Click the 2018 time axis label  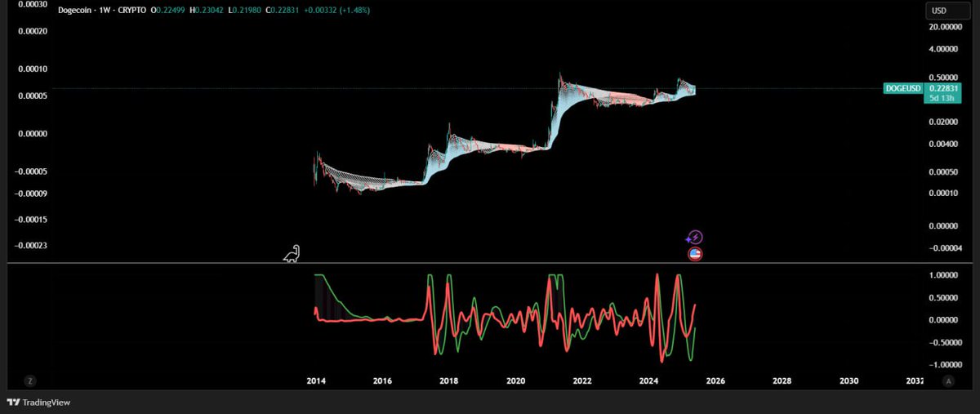[448, 381]
